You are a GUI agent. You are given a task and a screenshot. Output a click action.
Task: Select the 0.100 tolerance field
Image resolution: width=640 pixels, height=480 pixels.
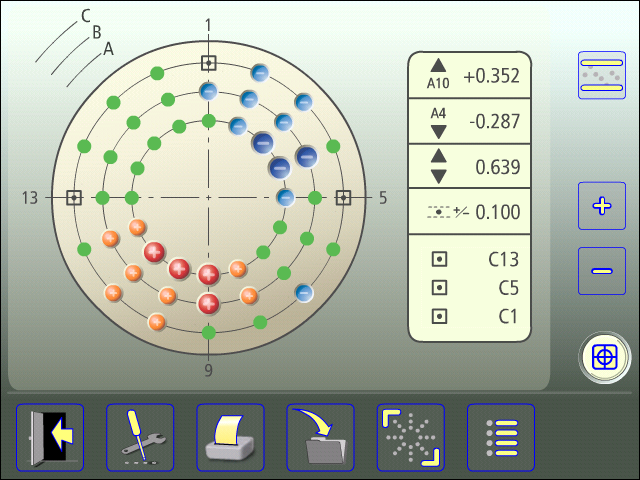477,212
